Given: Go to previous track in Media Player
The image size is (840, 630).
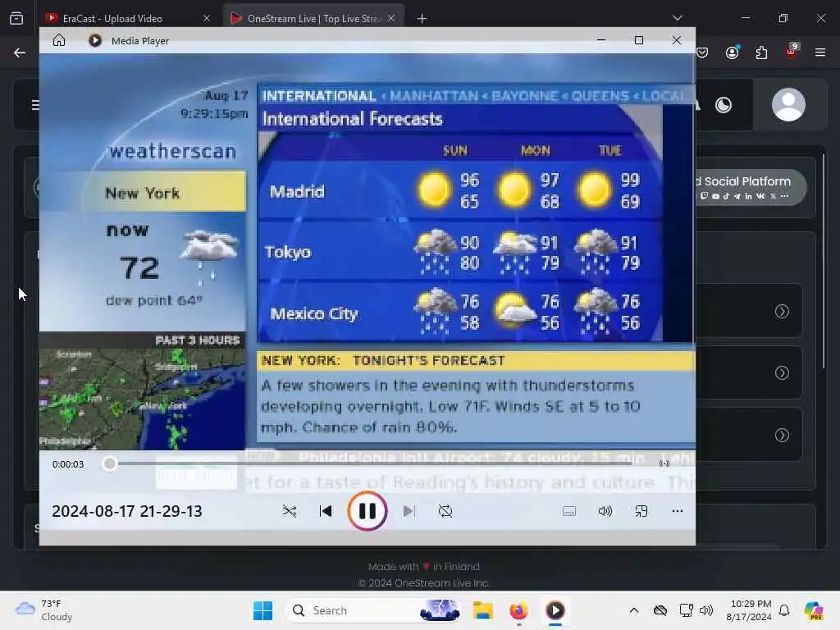Looking at the screenshot, I should point(325,511).
